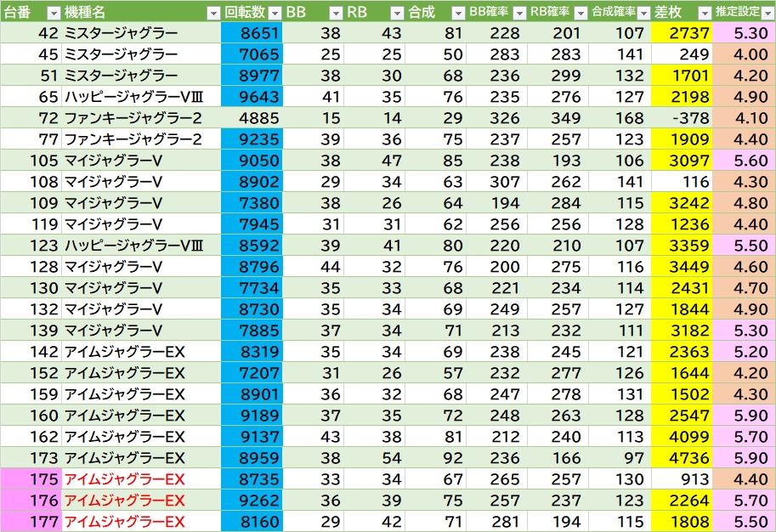Select the 台番 header cell
The height and width of the screenshot is (532, 776).
pyautogui.click(x=31, y=12)
